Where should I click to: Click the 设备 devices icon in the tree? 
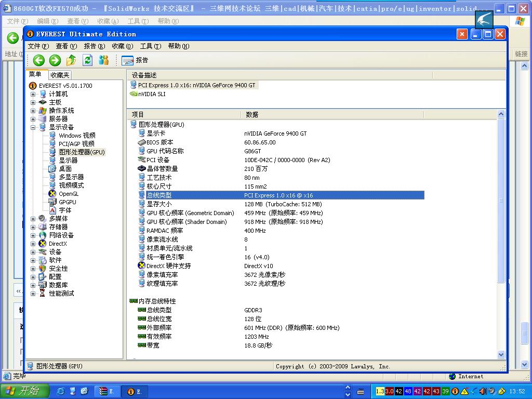[43, 252]
